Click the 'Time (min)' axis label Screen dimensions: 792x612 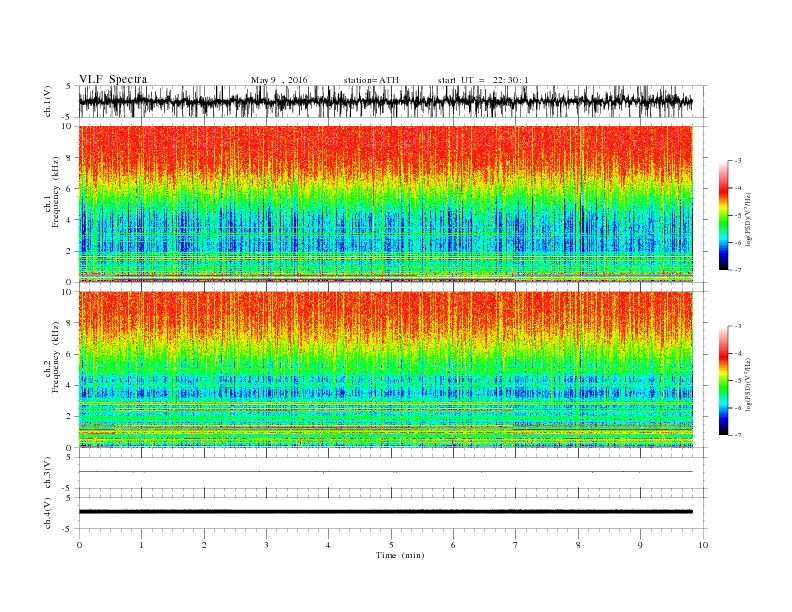pyautogui.click(x=400, y=555)
